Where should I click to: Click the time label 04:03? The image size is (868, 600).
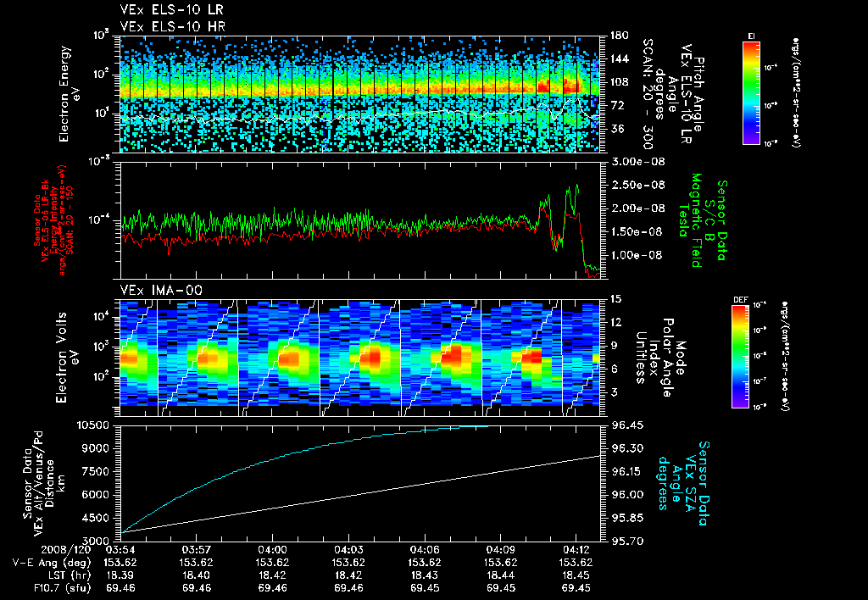click(x=348, y=549)
